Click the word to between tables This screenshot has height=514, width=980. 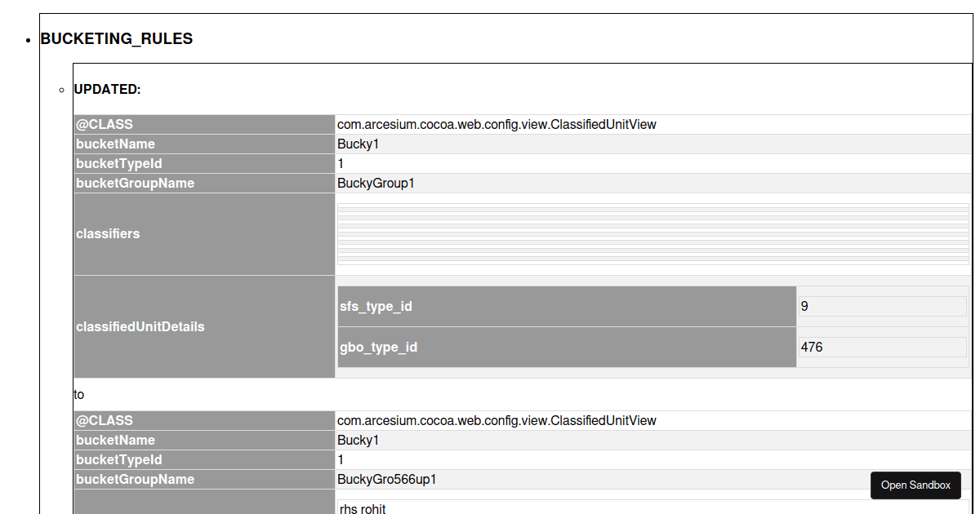pos(78,394)
